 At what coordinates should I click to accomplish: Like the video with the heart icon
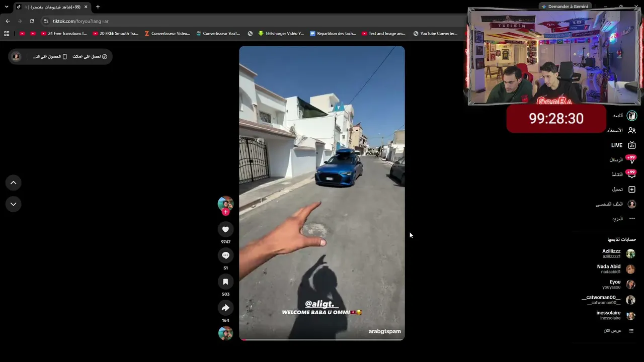(x=225, y=229)
